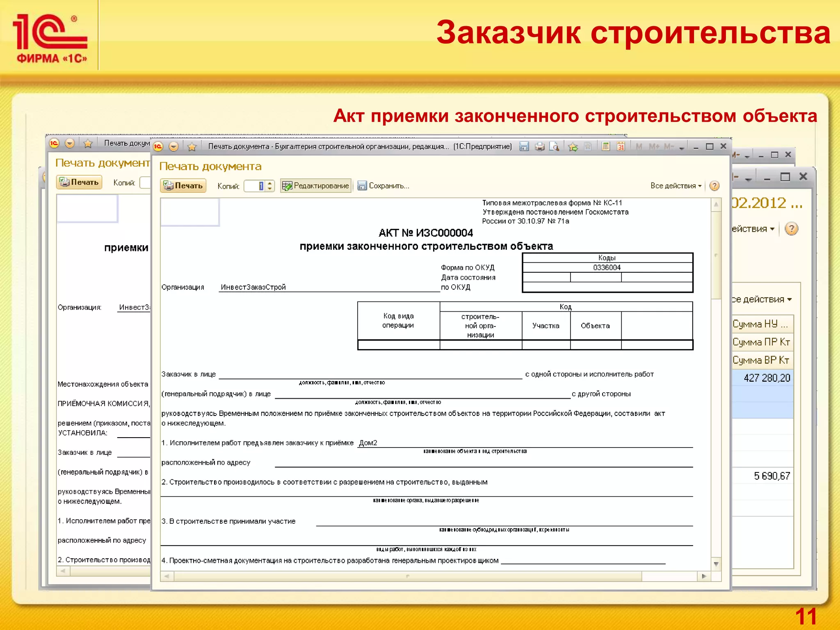Open се действия dropdown above Сумма table

click(762, 299)
